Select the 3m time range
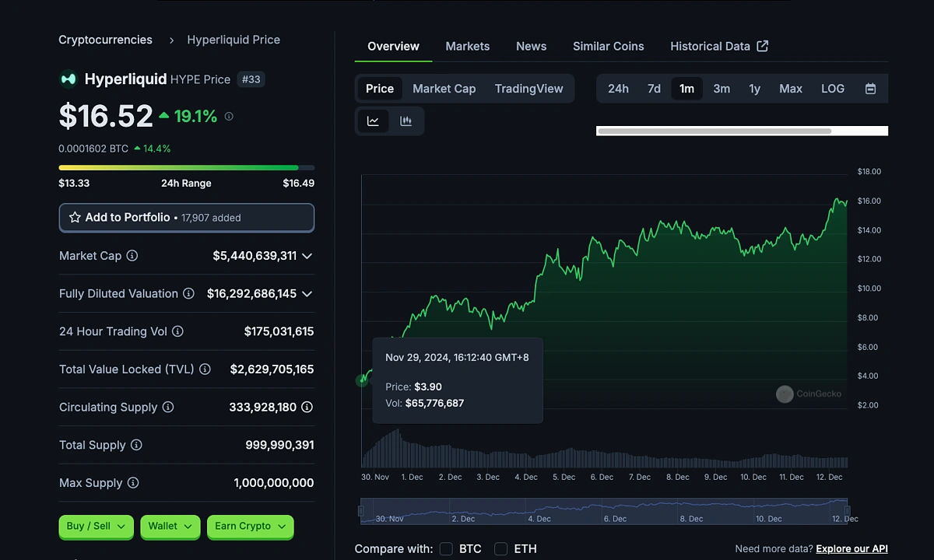 click(722, 89)
